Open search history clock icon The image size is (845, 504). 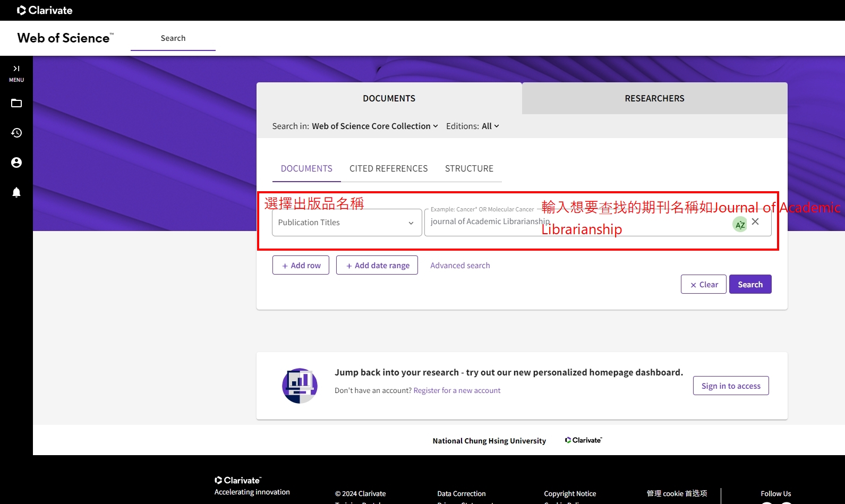point(16,133)
